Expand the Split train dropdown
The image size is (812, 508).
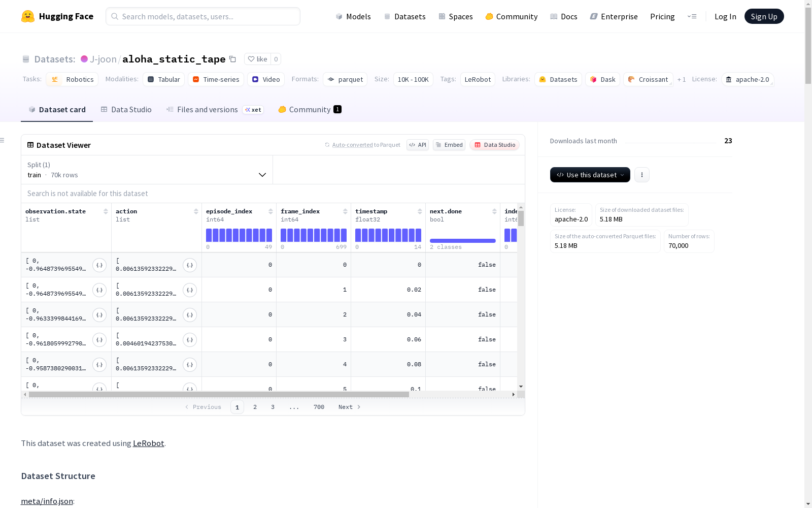pyautogui.click(x=147, y=170)
